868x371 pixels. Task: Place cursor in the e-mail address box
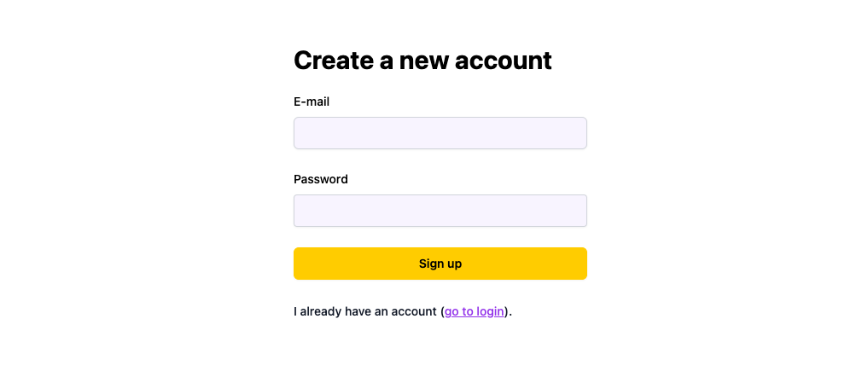440,133
